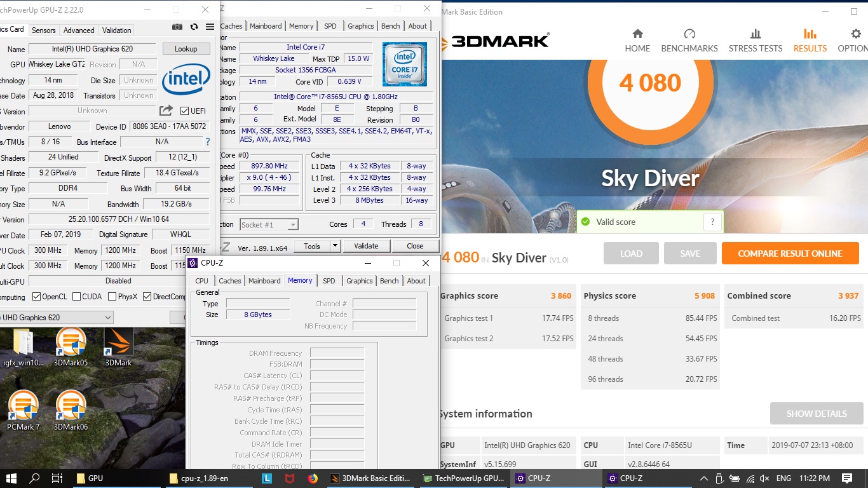Toggle the PhysX checkbox
The height and width of the screenshot is (488, 868).
pyautogui.click(x=112, y=297)
